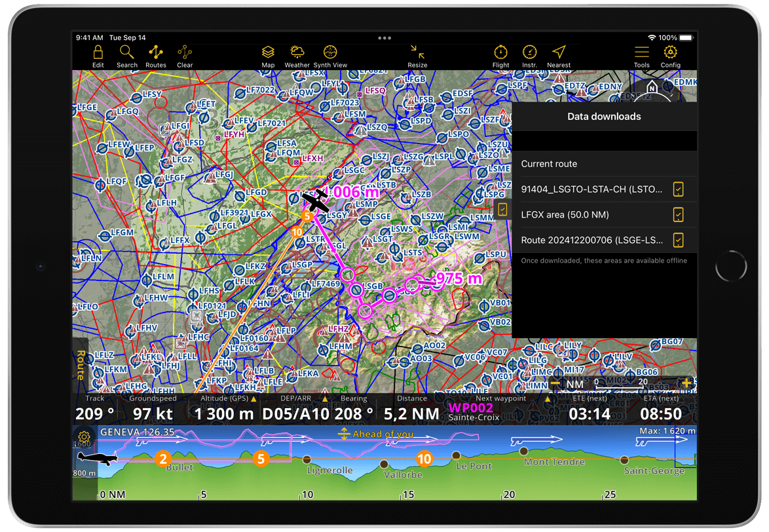This screenshot has width=769, height=532.
Task: Tap the Le Pont profile waypoint dot
Action: pos(456,455)
